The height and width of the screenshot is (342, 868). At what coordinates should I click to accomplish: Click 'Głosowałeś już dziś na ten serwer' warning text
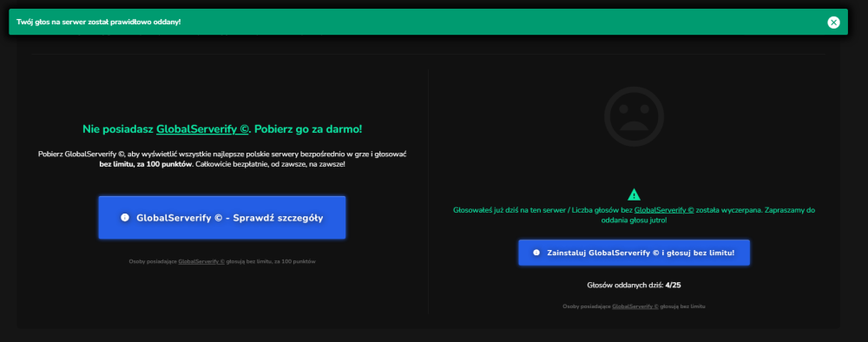coord(634,214)
